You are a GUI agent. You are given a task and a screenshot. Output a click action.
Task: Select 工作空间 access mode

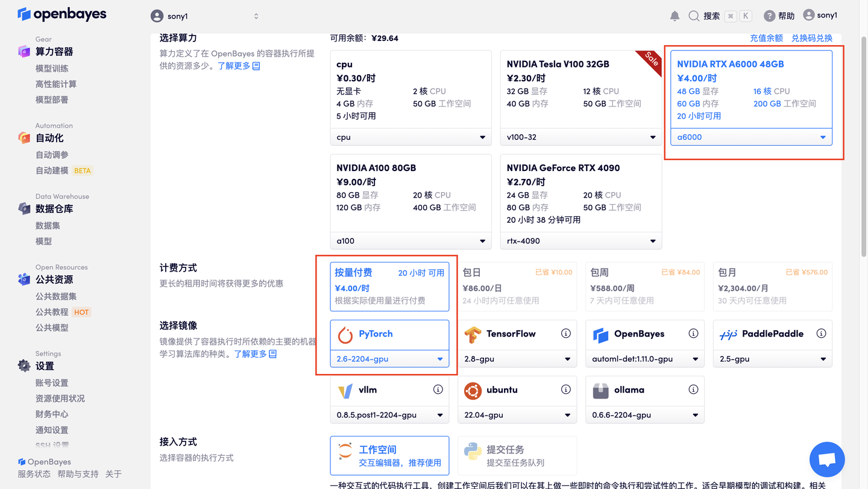389,455
